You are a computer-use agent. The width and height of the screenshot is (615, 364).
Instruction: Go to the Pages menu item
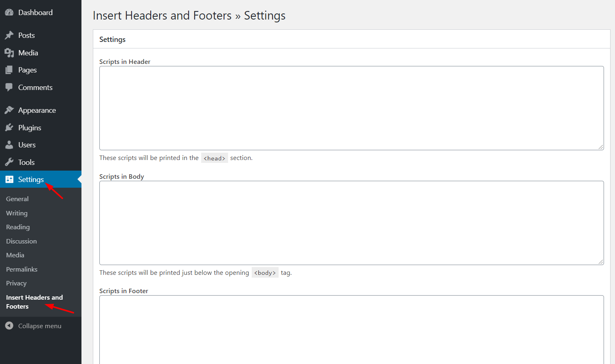point(41,70)
